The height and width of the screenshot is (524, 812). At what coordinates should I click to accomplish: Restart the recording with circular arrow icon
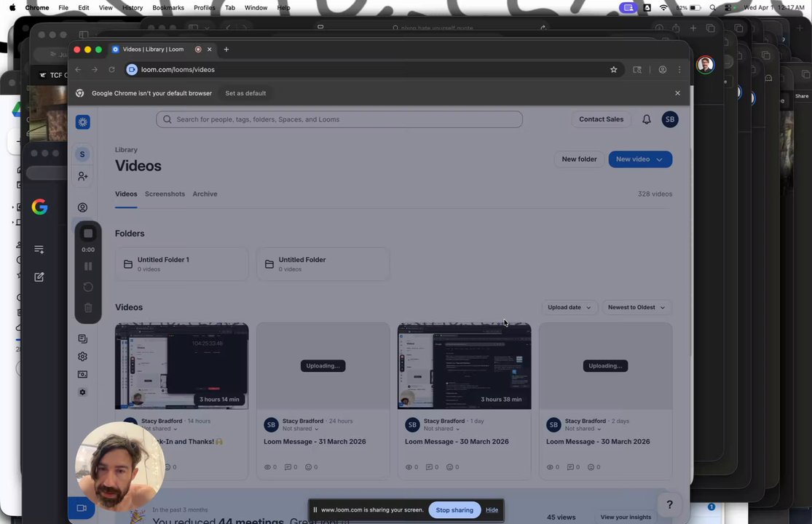click(88, 287)
